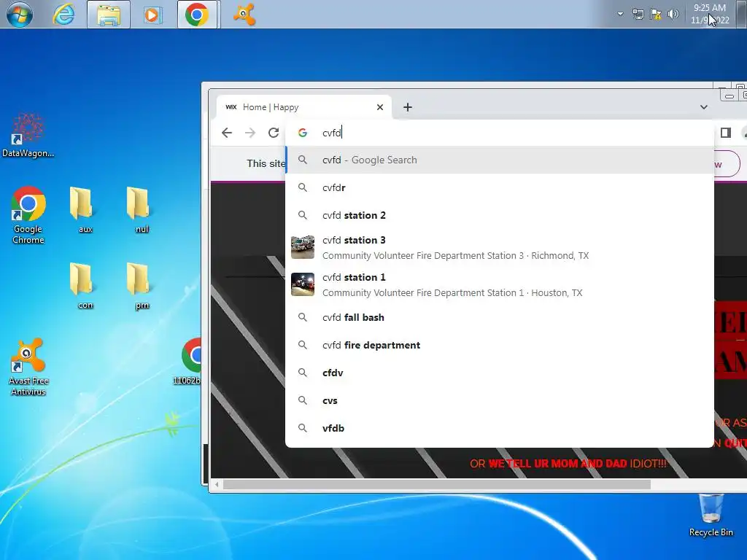Open the taskbar clock showing 9:25 AM
Image resolution: width=747 pixels, height=560 pixels.
click(x=710, y=14)
